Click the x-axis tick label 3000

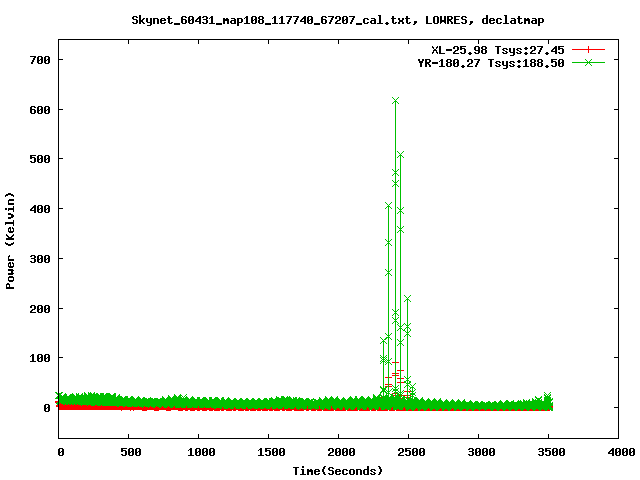[x=481, y=452]
